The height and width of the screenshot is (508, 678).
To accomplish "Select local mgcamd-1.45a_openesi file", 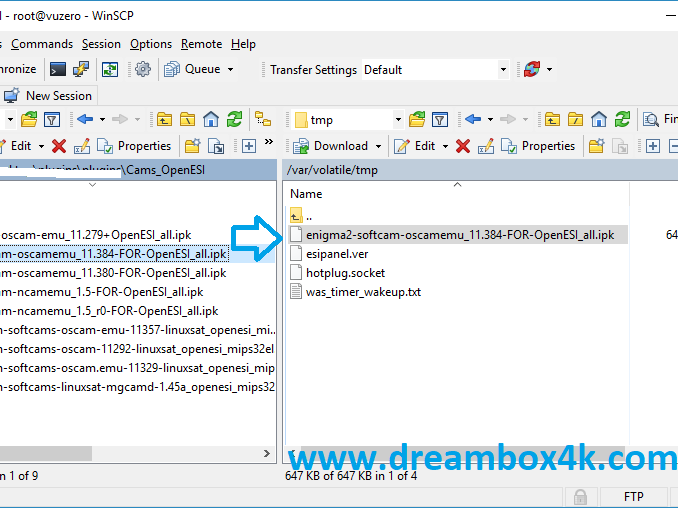I will click(138, 387).
